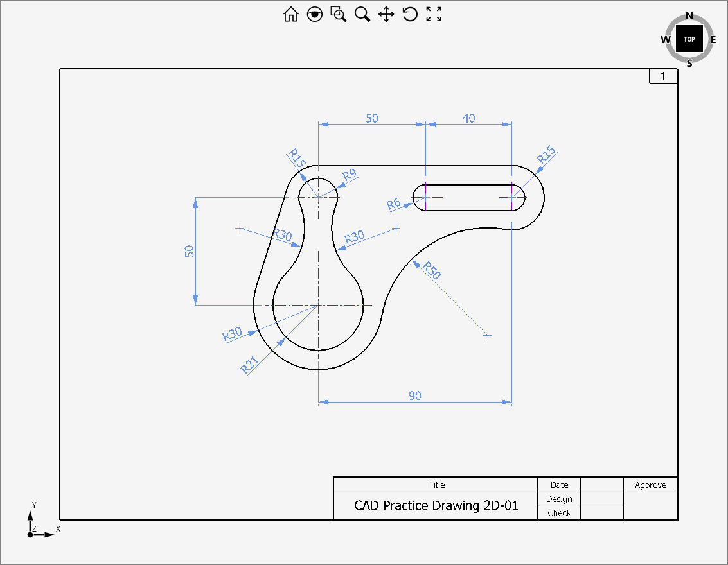The height and width of the screenshot is (565, 728).
Task: Select the R50 radius dimension
Action: click(431, 272)
